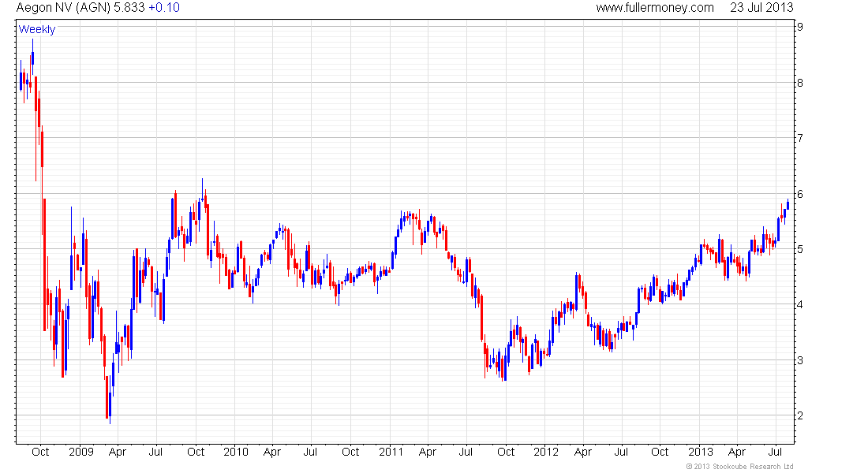Click the '2011' year label on time axis
Viewport: 868px width, 473px height.
point(391,452)
